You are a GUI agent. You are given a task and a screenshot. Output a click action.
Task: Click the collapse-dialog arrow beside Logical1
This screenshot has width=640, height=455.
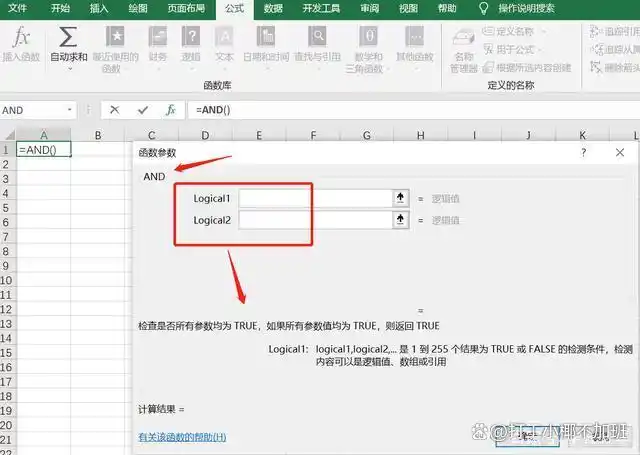coord(400,198)
